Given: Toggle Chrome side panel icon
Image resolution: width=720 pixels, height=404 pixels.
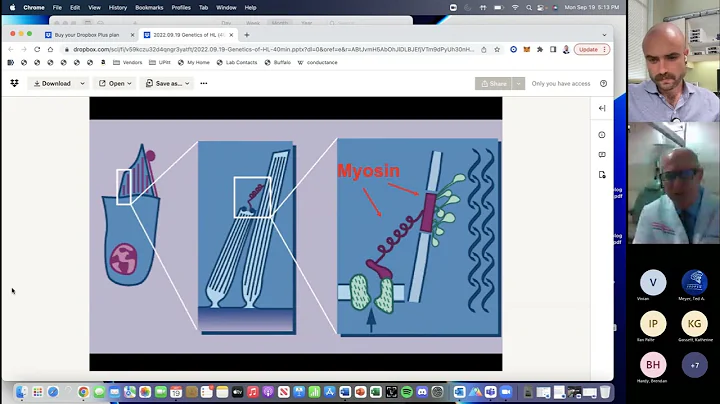Looking at the screenshot, I should [553, 49].
